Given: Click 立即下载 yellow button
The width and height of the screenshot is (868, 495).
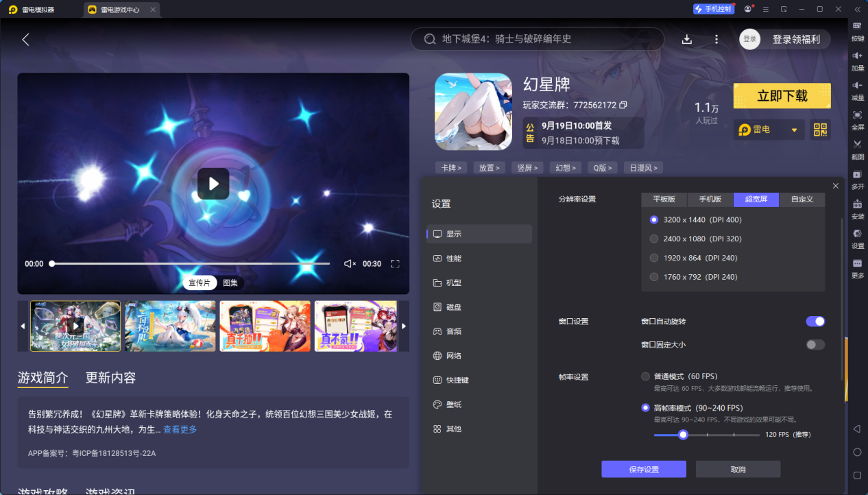Looking at the screenshot, I should pyautogui.click(x=782, y=96).
